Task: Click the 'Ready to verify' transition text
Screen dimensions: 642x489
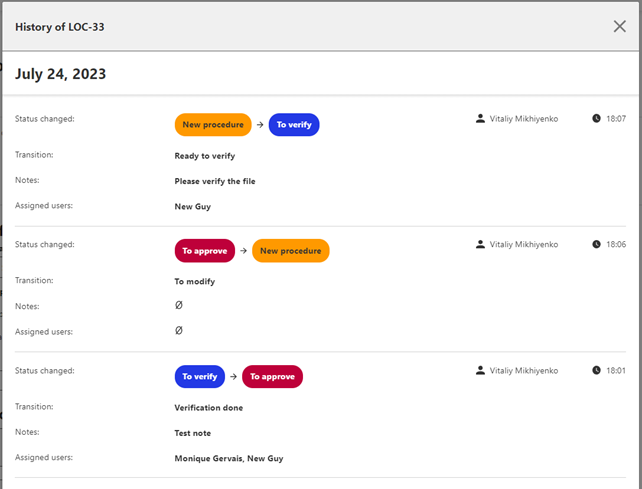Action: (205, 156)
